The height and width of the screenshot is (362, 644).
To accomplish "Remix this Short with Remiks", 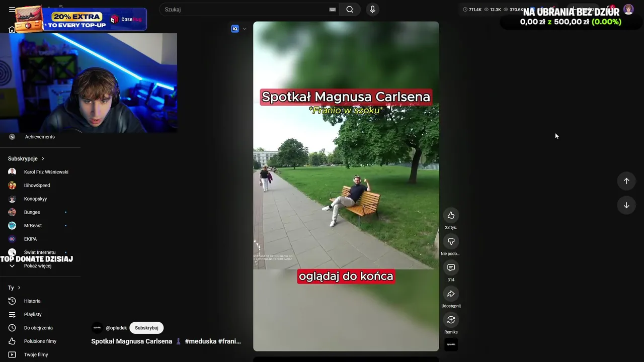I will tap(451, 320).
